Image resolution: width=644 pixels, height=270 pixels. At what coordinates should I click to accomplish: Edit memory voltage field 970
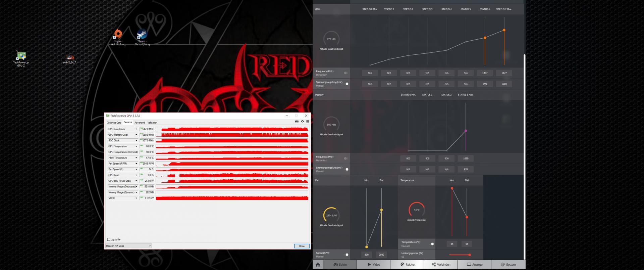tap(466, 169)
